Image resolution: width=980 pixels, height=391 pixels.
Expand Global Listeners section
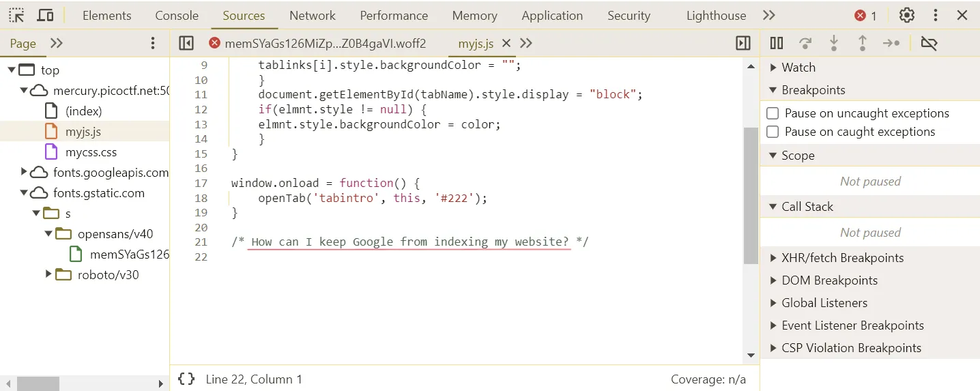point(773,303)
